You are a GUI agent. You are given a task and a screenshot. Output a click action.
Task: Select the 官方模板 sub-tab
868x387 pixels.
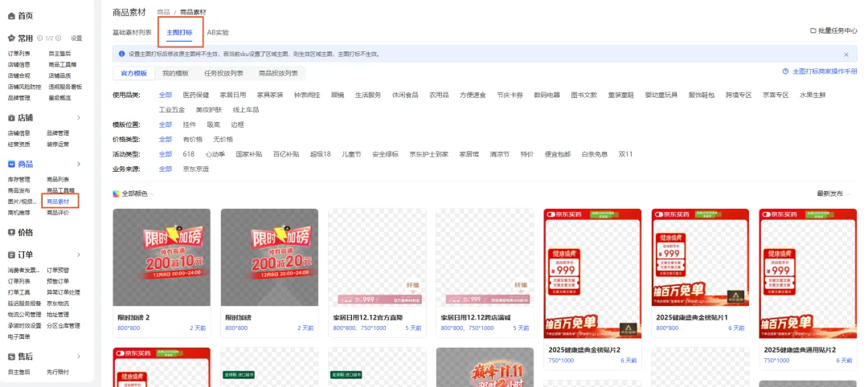[134, 73]
